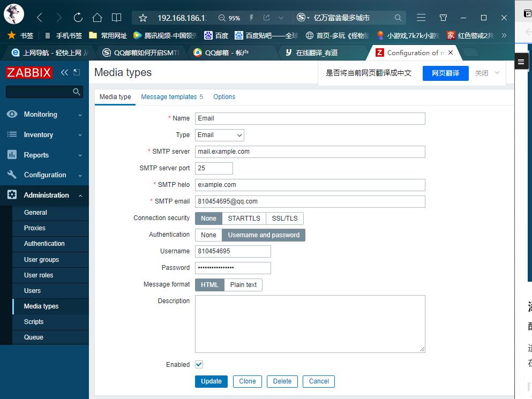Image resolution: width=532 pixels, height=399 pixels.
Task: Switch to Message templates tab
Action: point(172,97)
